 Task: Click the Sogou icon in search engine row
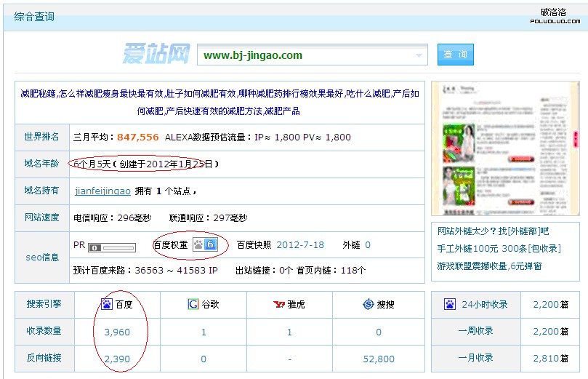coord(368,304)
